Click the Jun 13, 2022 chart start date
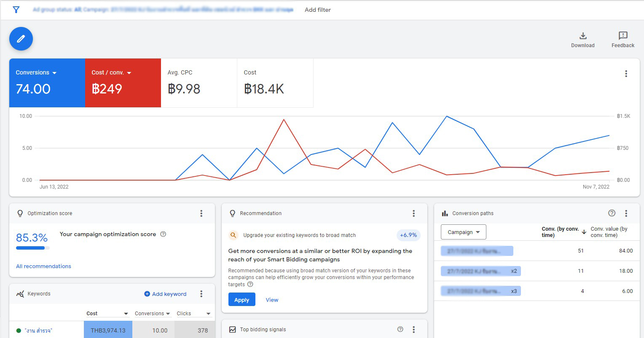The height and width of the screenshot is (338, 644). (x=54, y=186)
